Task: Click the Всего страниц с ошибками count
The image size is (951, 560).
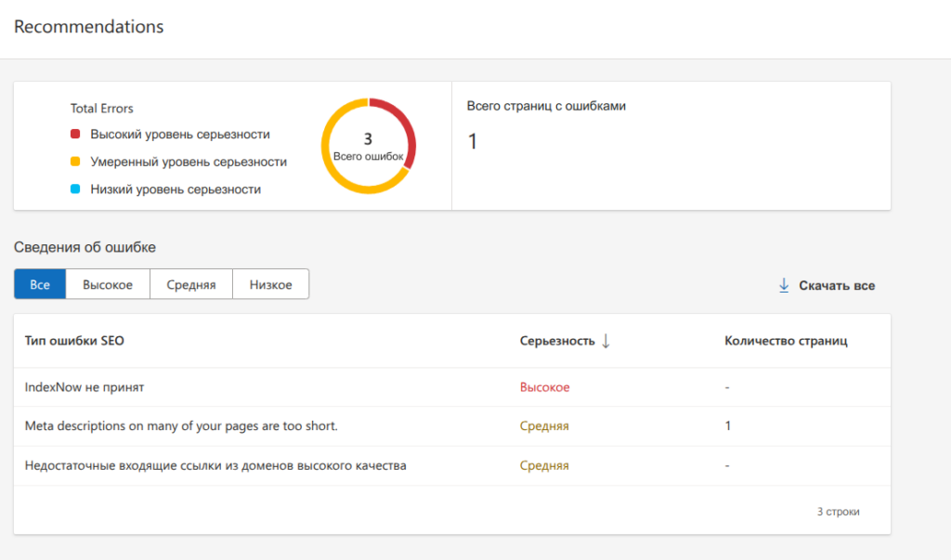Action: point(472,142)
